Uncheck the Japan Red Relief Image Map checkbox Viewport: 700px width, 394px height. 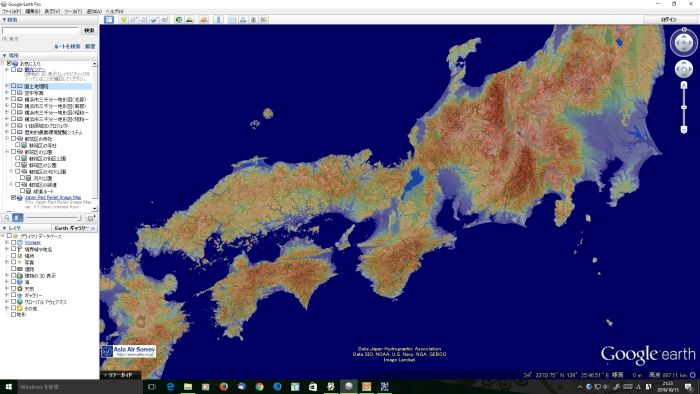coord(13,197)
